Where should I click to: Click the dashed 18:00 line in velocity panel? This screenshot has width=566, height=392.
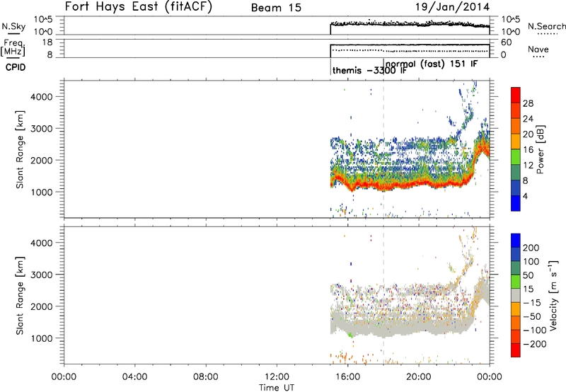(x=383, y=295)
